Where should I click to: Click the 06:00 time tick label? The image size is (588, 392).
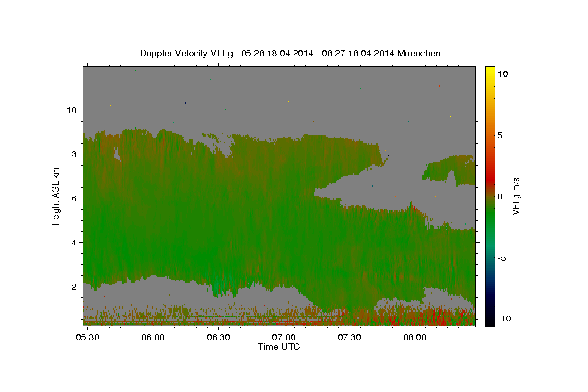click(153, 338)
